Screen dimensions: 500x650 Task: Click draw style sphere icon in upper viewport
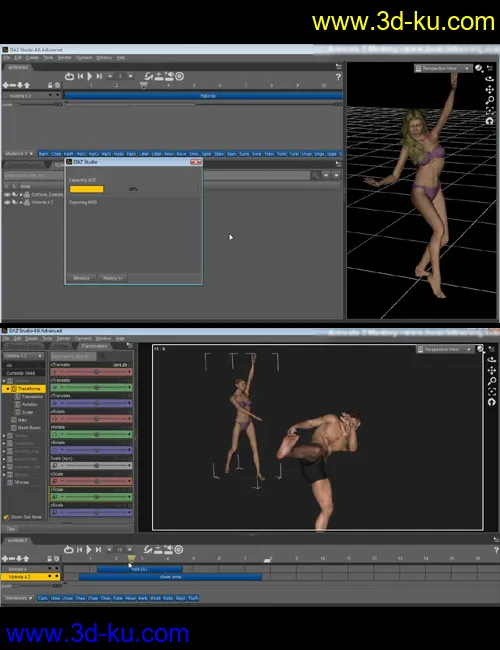pos(479,68)
